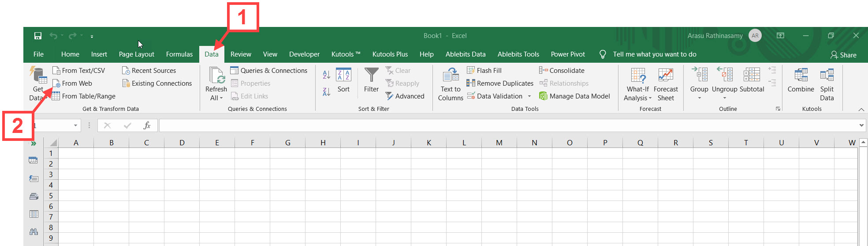Sort Z to A descending
Image resolution: width=868 pixels, height=246 pixels.
click(x=327, y=91)
